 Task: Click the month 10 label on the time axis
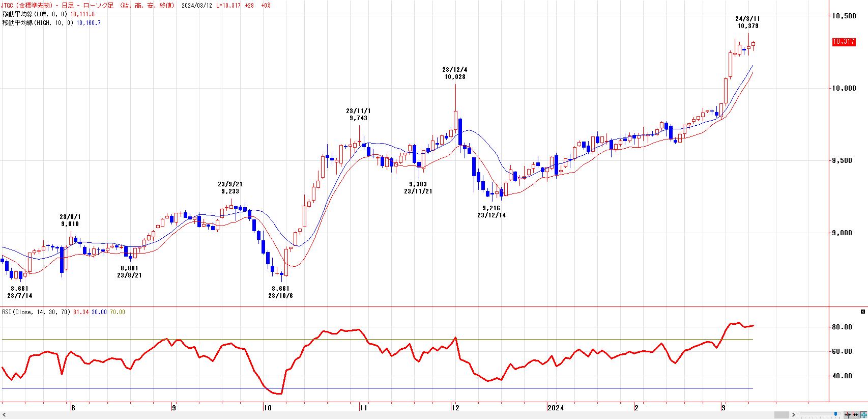[268, 408]
